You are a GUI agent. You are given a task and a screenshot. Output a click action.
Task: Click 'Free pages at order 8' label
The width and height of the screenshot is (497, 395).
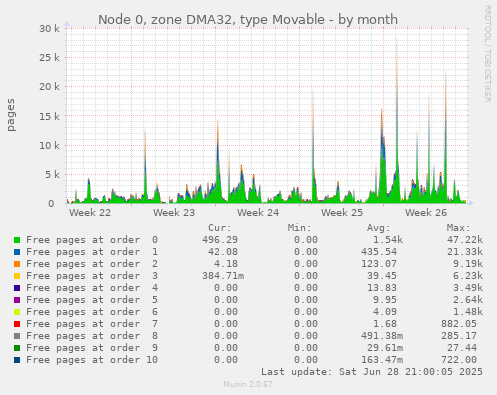92,336
